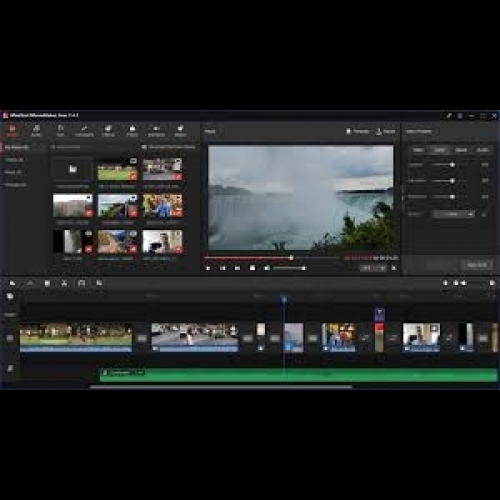Open the Transition library tab

(x=84, y=131)
